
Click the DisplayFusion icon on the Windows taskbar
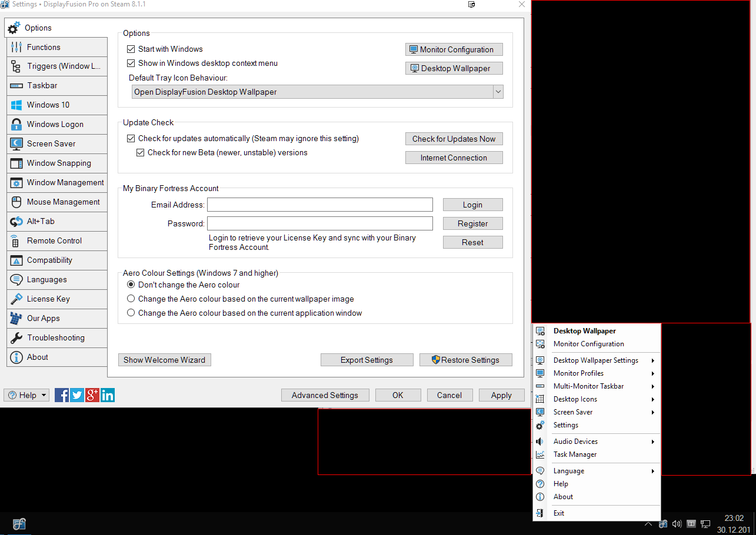coord(19,524)
